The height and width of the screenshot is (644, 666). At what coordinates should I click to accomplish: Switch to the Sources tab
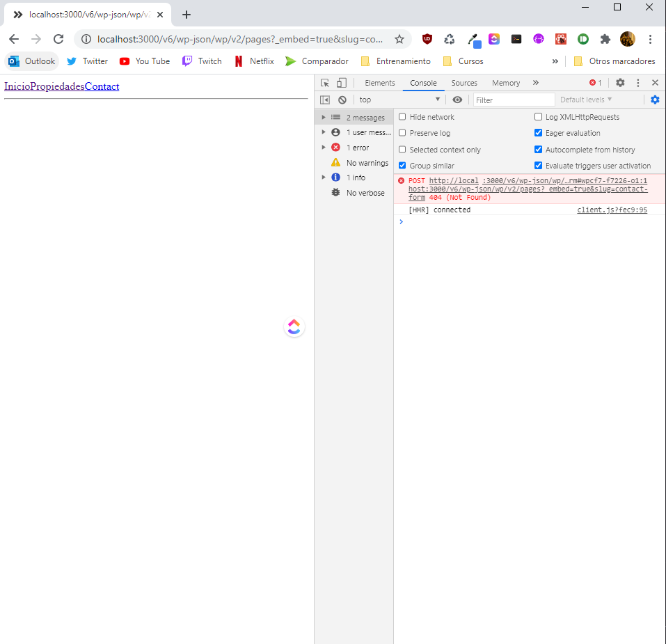point(464,83)
